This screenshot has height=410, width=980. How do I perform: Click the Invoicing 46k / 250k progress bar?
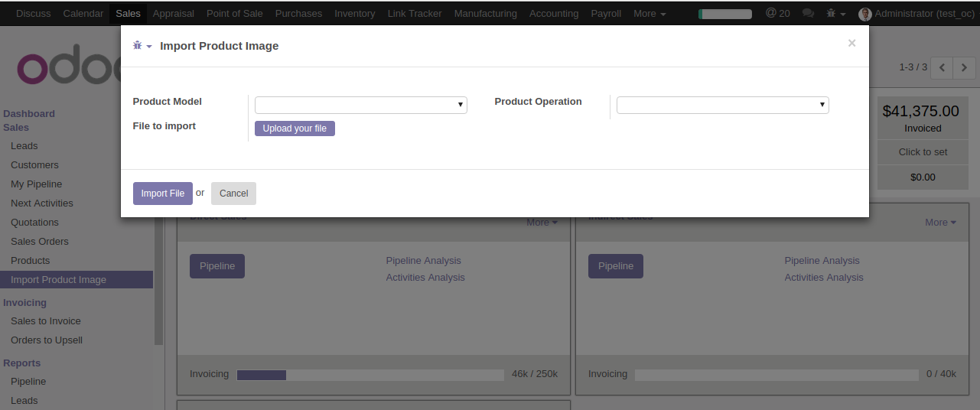(370, 375)
